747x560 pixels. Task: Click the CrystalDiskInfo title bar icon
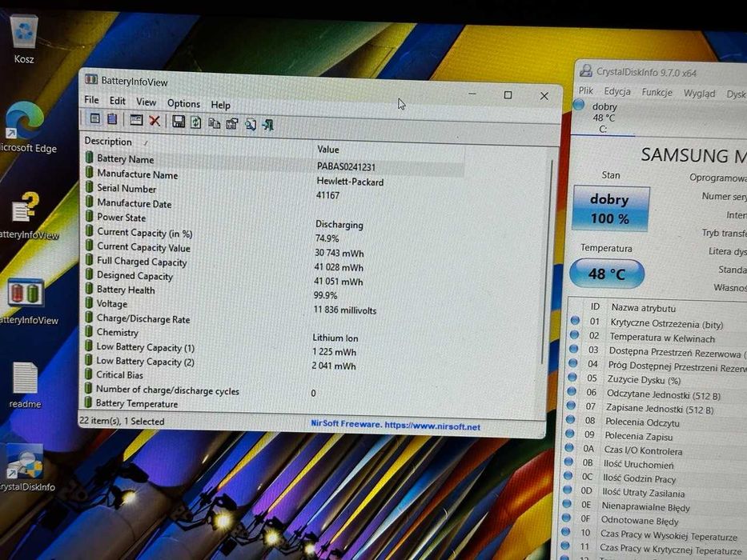(585, 71)
